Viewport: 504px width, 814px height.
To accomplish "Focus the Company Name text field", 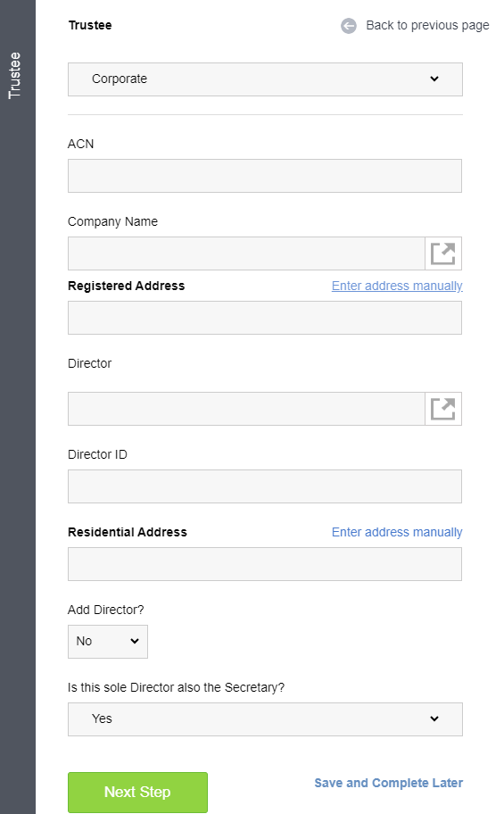I will click(246, 253).
